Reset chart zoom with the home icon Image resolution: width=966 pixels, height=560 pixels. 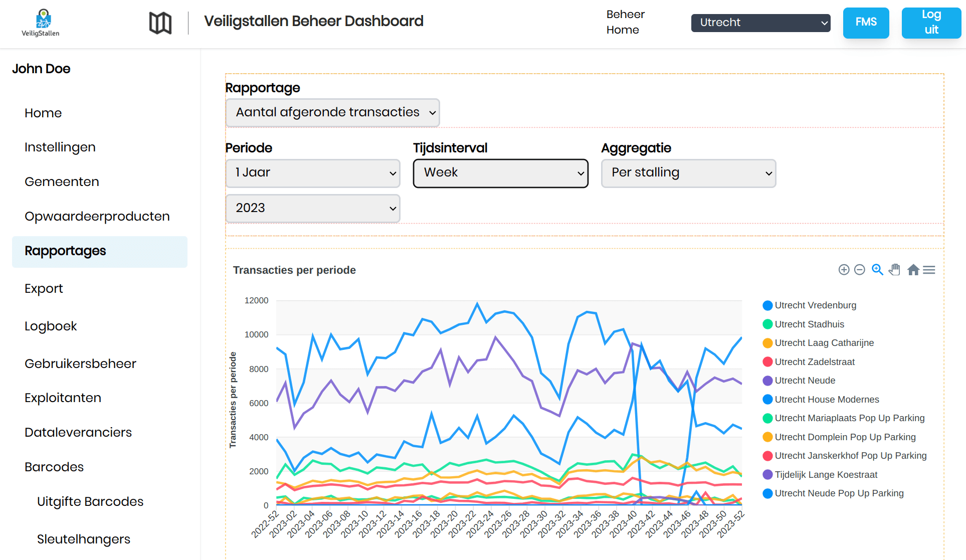(913, 270)
